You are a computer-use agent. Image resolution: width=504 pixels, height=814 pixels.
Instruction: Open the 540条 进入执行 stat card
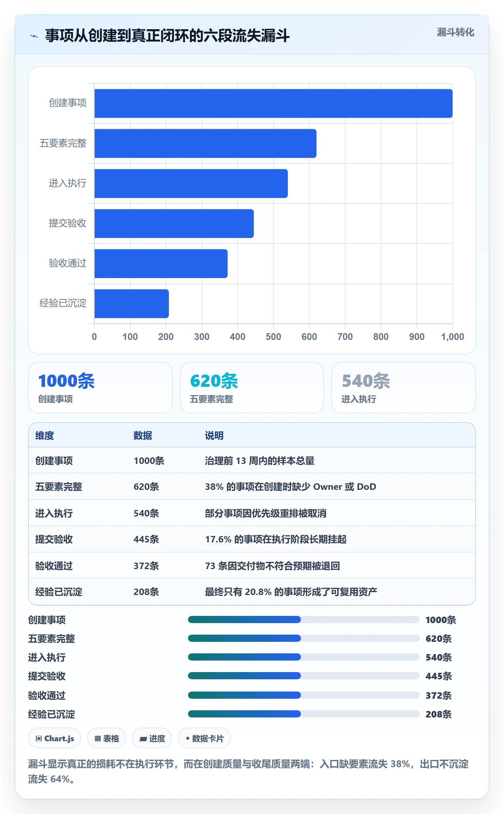[x=404, y=388]
